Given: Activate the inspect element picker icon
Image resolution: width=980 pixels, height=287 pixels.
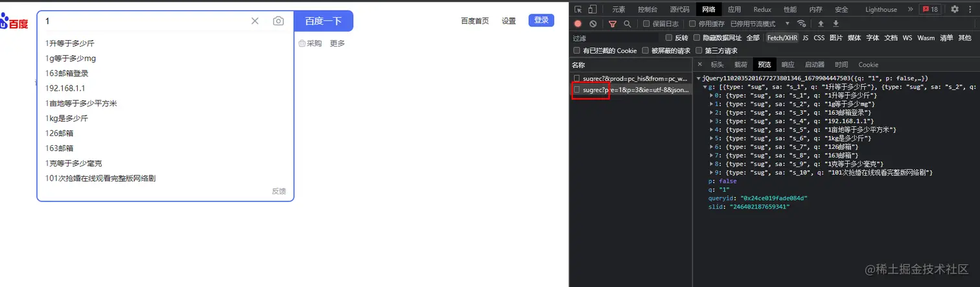Looking at the screenshot, I should click(x=577, y=9).
